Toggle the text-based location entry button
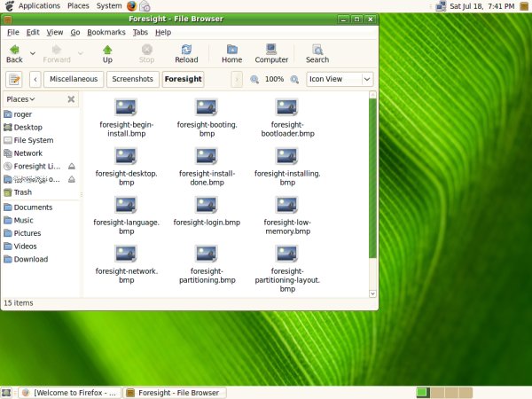532x399 pixels. point(14,80)
